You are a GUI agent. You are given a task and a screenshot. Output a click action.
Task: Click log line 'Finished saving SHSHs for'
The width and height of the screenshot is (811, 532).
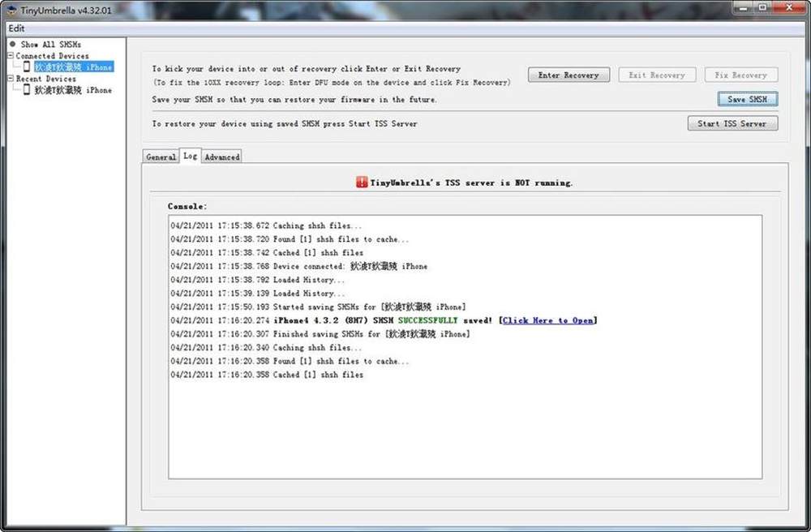[x=320, y=334]
